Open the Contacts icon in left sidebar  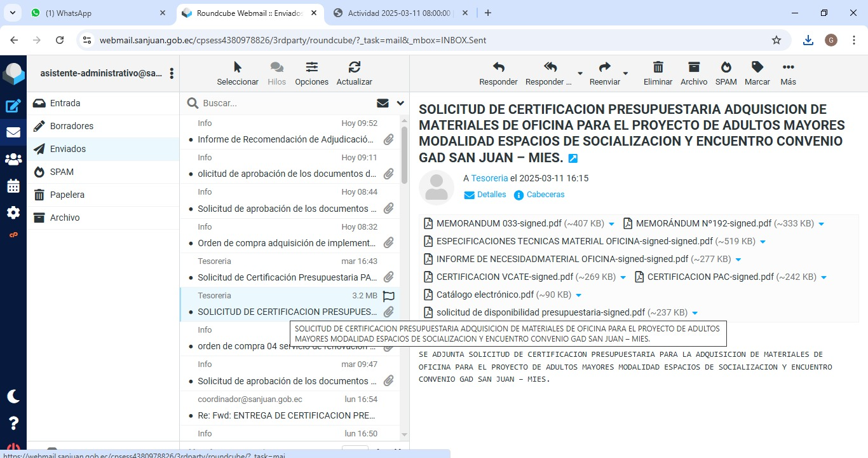(x=13, y=160)
